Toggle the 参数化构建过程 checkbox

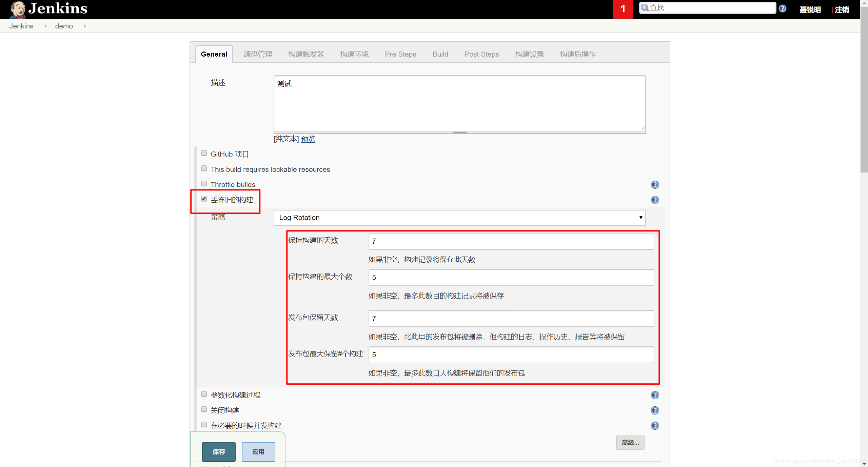(x=204, y=394)
